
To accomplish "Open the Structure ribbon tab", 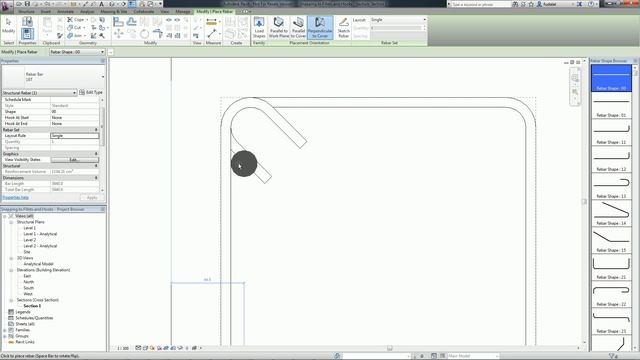I will tap(26, 12).
